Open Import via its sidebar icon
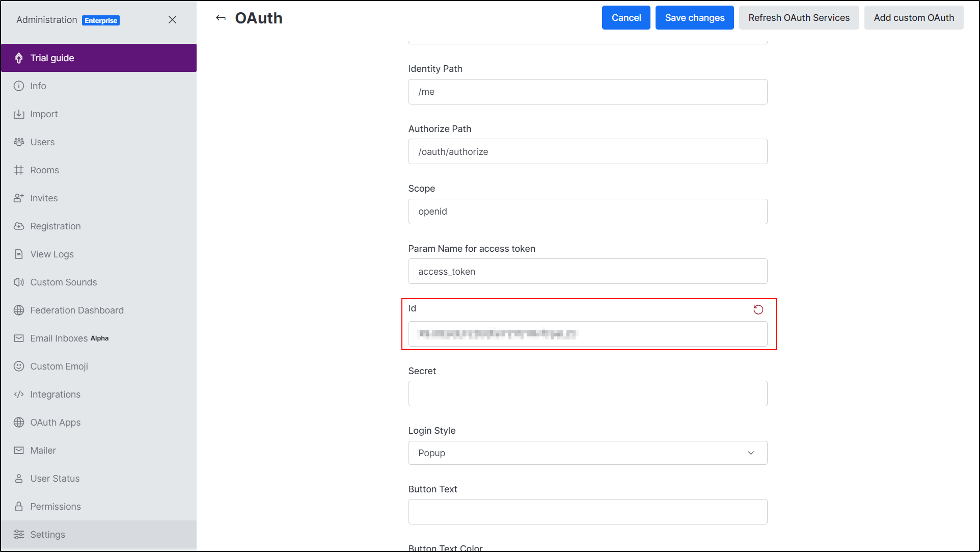 tap(19, 114)
